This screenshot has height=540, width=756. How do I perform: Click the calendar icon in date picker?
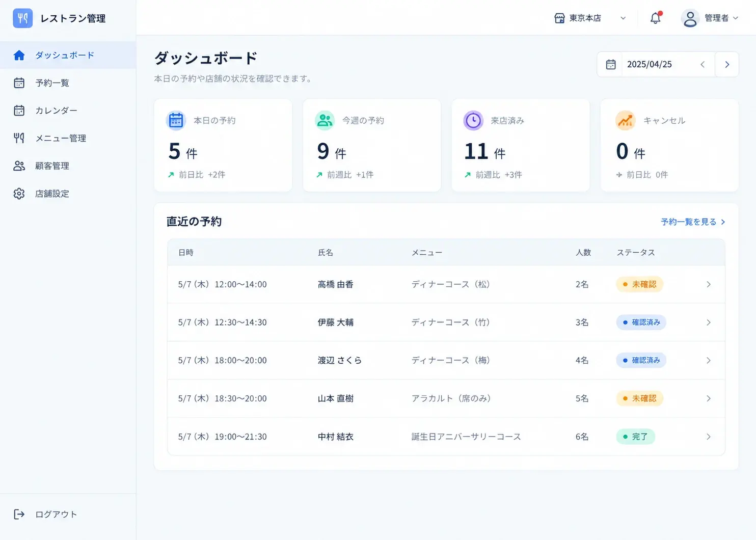point(611,64)
